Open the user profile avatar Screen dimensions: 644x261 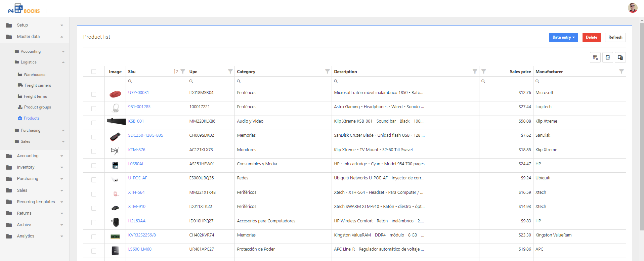[x=632, y=8]
